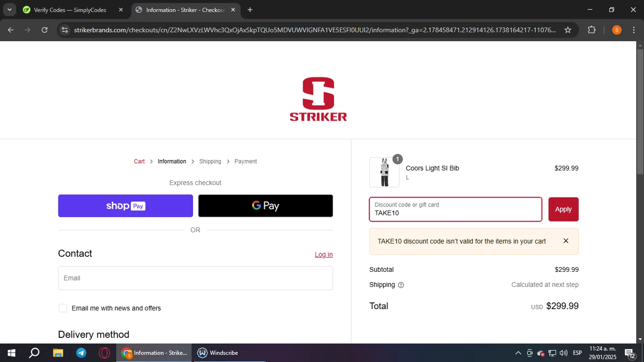644x362 pixels.
Task: Open File Explorer from taskbar
Action: [58, 353]
